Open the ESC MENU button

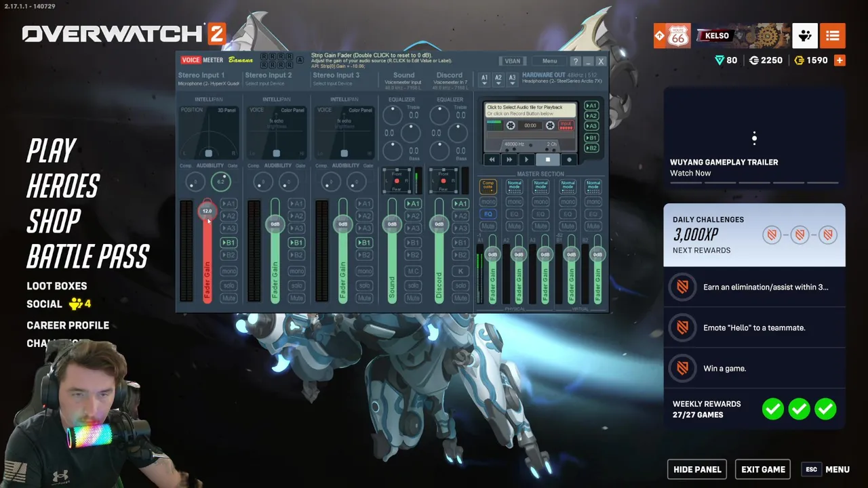pyautogui.click(x=826, y=470)
